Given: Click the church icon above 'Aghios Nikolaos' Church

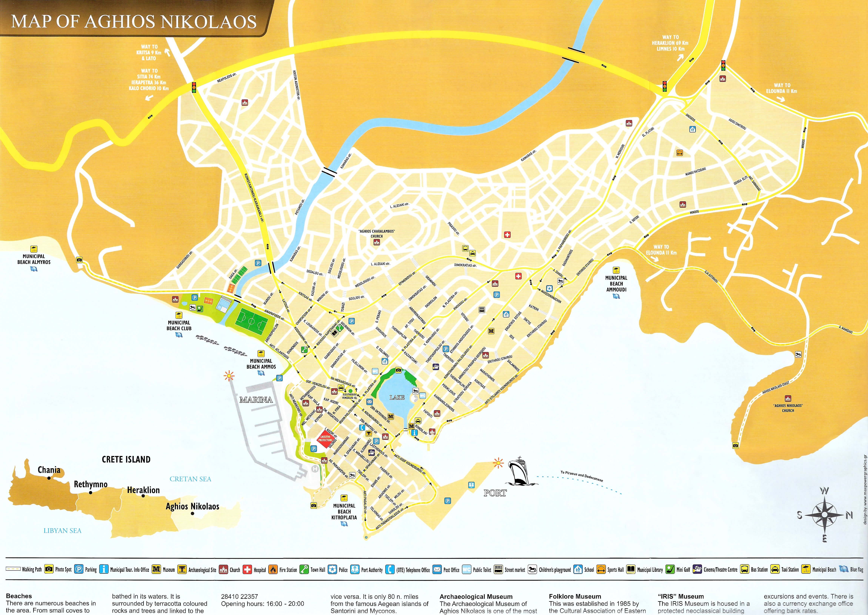Looking at the screenshot, I should tap(788, 398).
